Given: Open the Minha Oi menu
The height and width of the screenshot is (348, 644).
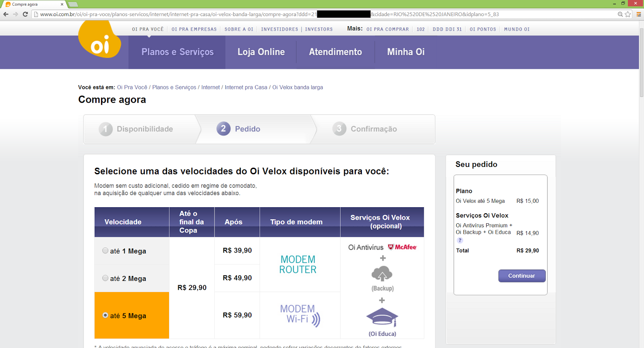Looking at the screenshot, I should (x=406, y=52).
